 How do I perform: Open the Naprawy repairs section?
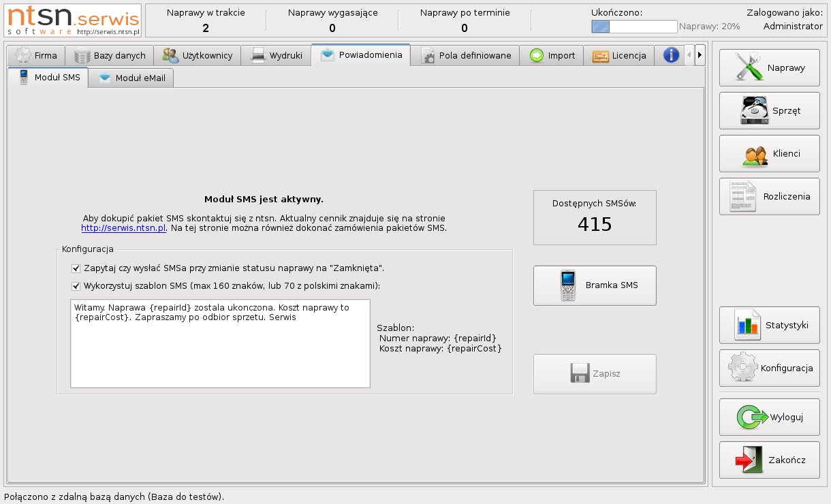(x=769, y=68)
